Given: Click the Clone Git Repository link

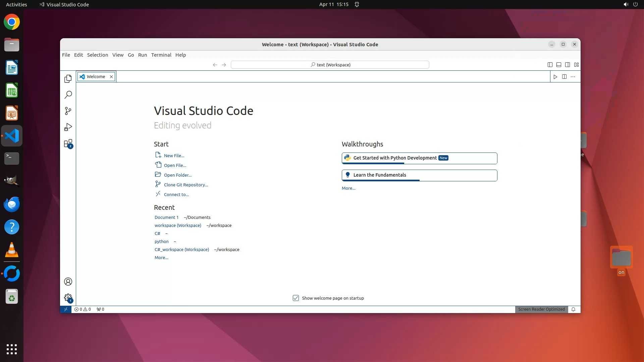Looking at the screenshot, I should tap(186, 185).
